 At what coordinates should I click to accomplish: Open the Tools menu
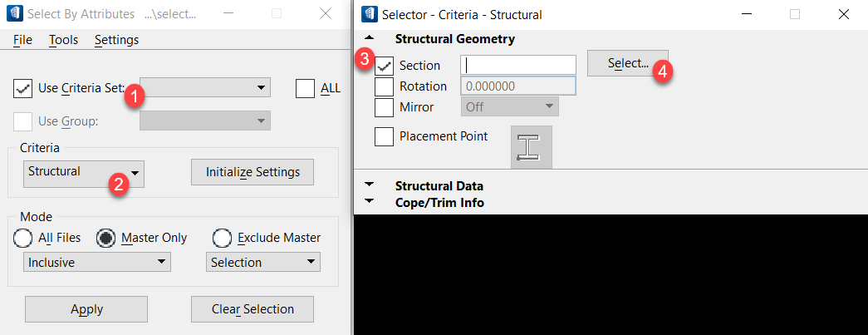pos(64,40)
